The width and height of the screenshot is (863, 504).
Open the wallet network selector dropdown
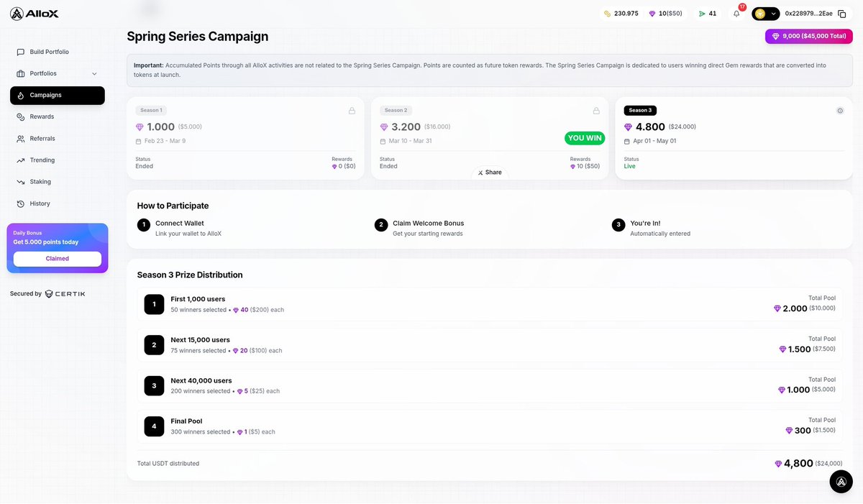765,14
